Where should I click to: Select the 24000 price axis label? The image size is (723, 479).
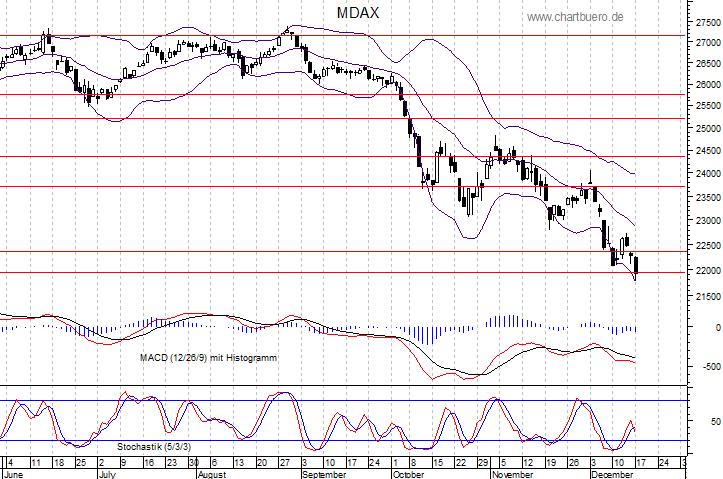coord(704,174)
